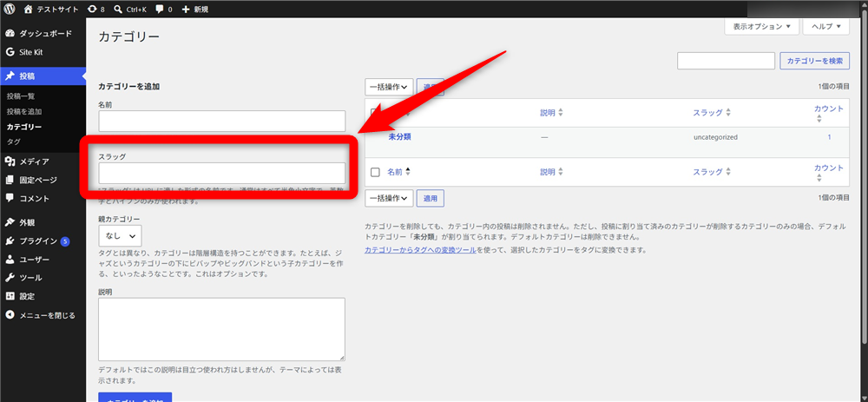This screenshot has width=868, height=402.
Task: Click the 固定ページ icon in the sidebar
Action: pyautogui.click(x=10, y=180)
